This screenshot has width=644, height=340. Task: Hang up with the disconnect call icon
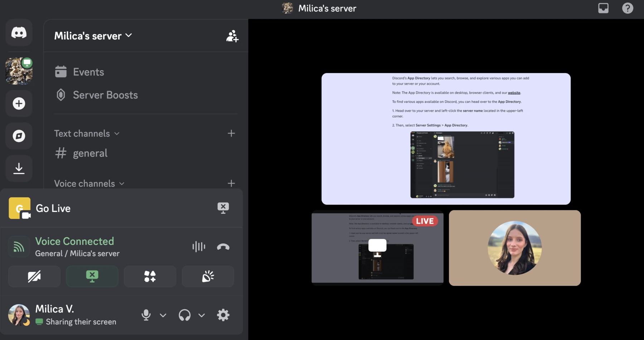(x=223, y=247)
